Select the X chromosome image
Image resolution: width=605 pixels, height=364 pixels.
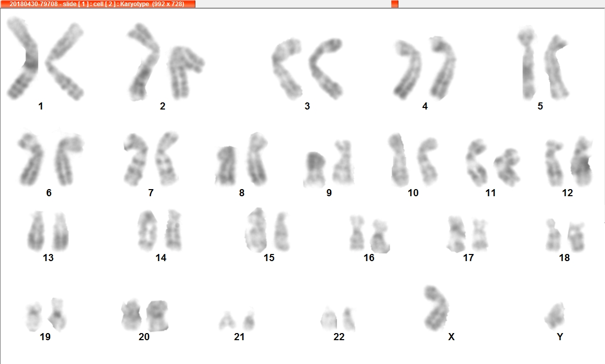[x=436, y=308]
